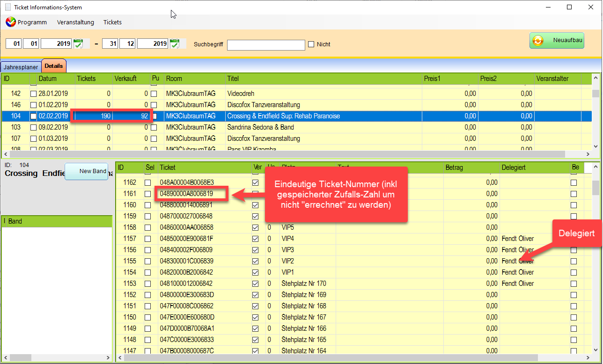The image size is (603, 364).
Task: Click the events table horizontal scrollbar left arrow
Action: point(6,154)
